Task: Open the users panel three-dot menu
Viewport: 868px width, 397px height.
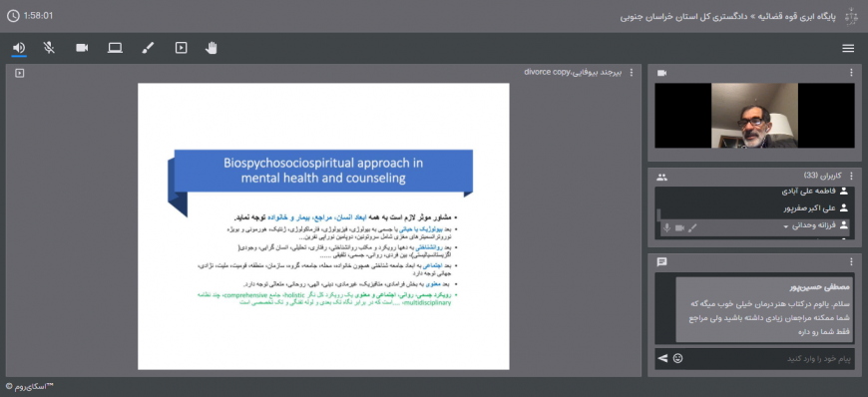Action: (851, 177)
